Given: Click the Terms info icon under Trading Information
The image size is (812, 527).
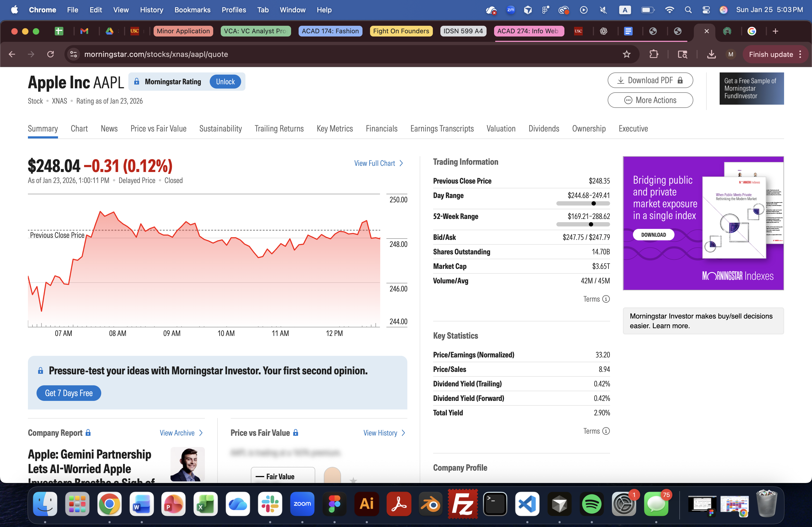Looking at the screenshot, I should pyautogui.click(x=606, y=299).
